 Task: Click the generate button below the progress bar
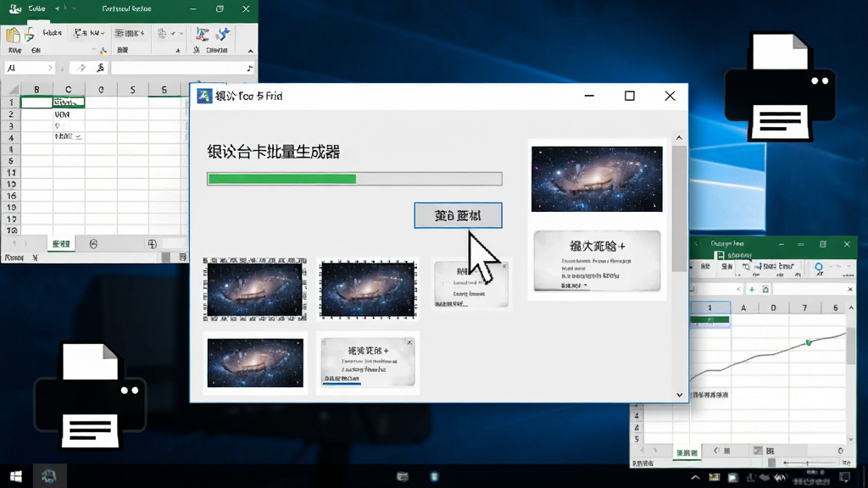[x=458, y=215]
